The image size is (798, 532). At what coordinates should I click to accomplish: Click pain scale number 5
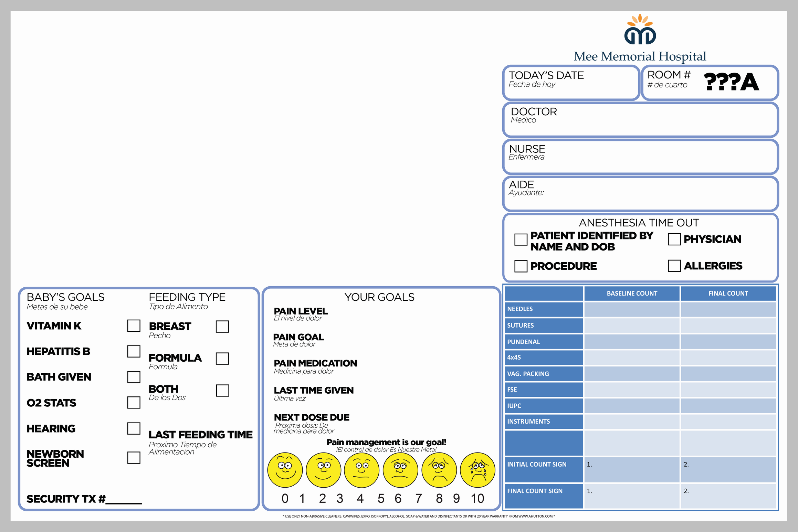tap(381, 499)
